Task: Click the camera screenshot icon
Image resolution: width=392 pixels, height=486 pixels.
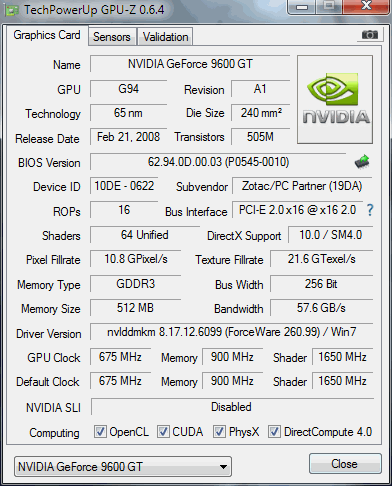Action: (x=369, y=35)
